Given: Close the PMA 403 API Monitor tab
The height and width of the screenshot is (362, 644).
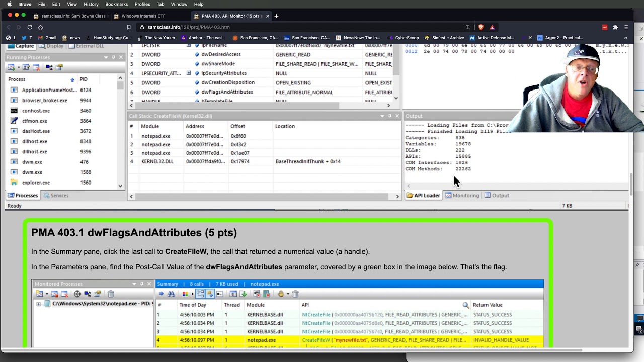Looking at the screenshot, I should pyautogui.click(x=268, y=16).
